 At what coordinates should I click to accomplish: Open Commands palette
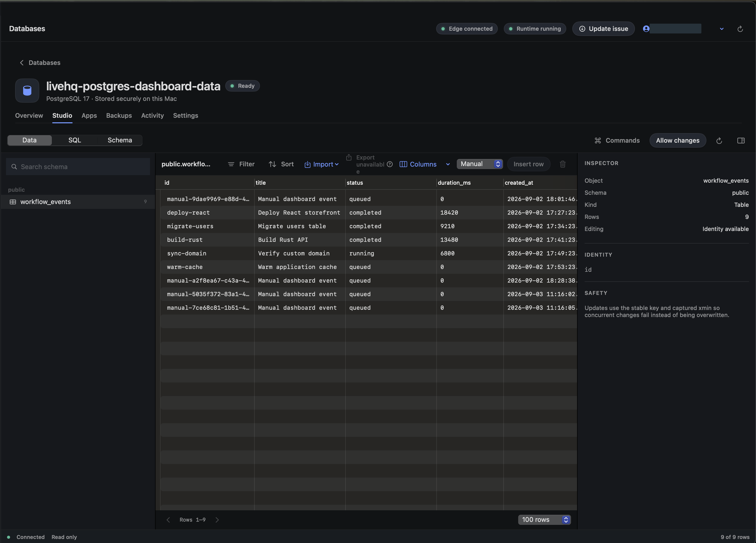pos(617,141)
